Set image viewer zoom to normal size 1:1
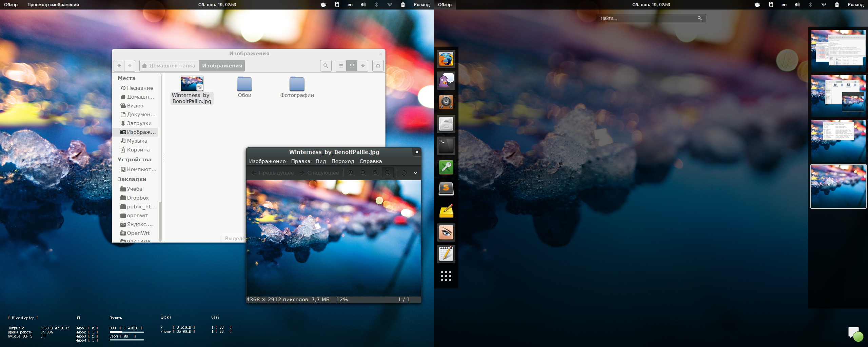 376,173
